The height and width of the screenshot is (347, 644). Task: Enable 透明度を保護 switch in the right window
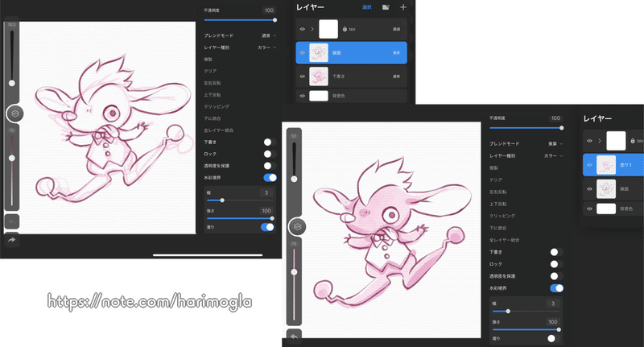click(x=556, y=276)
